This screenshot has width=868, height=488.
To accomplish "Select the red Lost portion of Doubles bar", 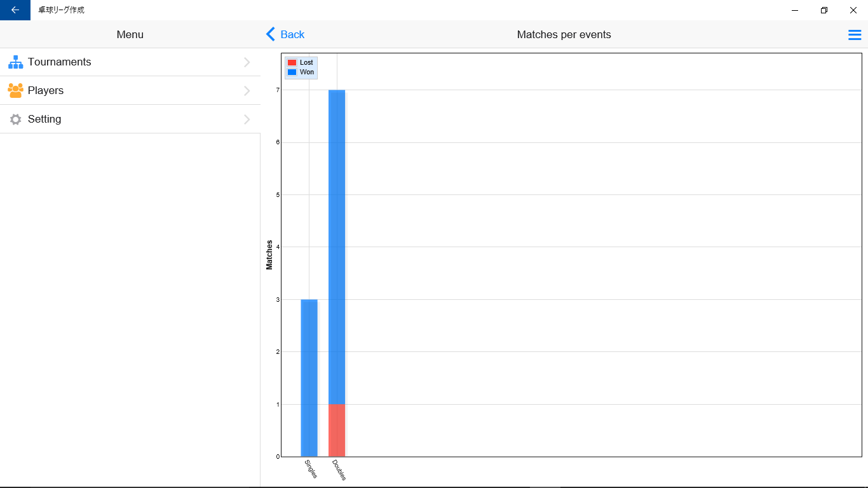I will coord(337,430).
